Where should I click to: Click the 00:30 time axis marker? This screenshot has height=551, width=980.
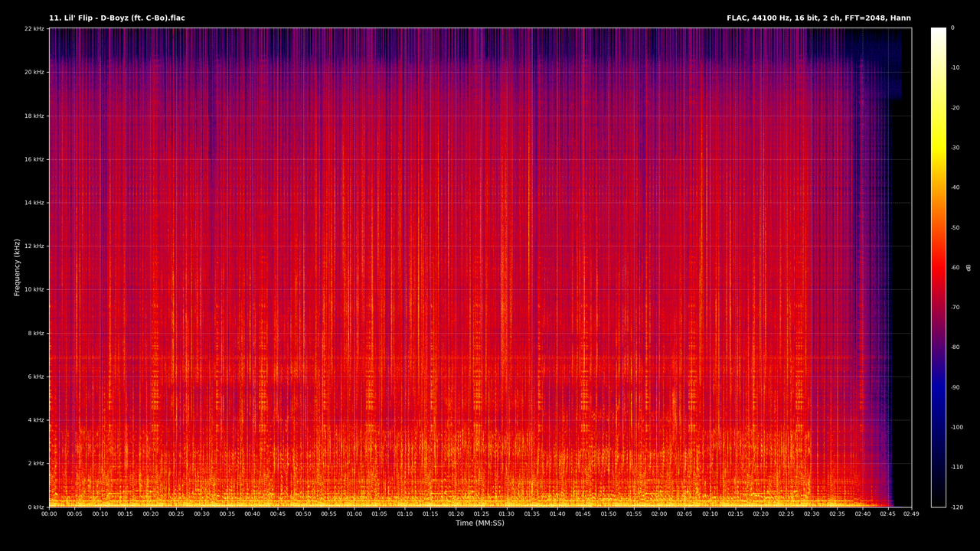pyautogui.click(x=201, y=514)
